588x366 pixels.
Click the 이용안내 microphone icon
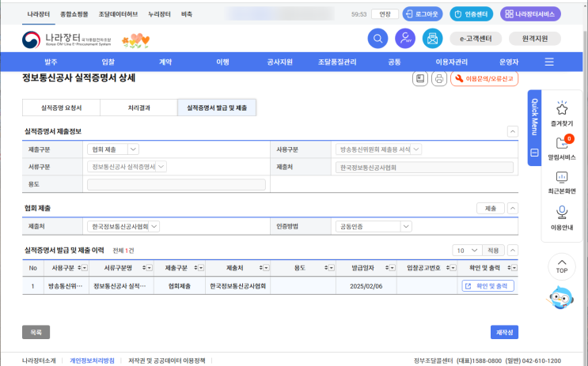[562, 212]
